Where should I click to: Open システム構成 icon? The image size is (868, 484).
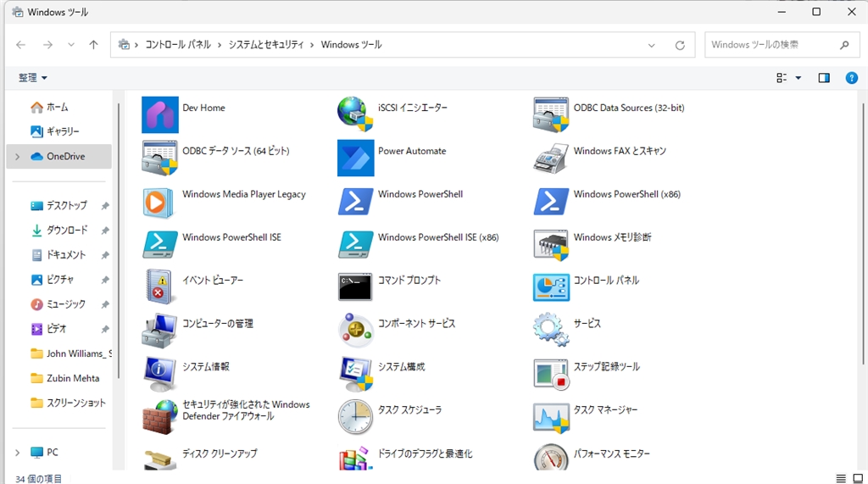355,374
